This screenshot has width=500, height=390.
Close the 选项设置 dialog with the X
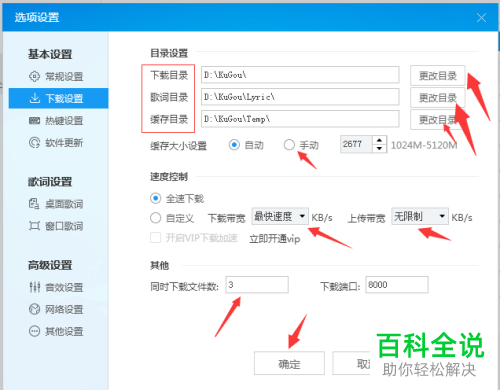tap(481, 17)
